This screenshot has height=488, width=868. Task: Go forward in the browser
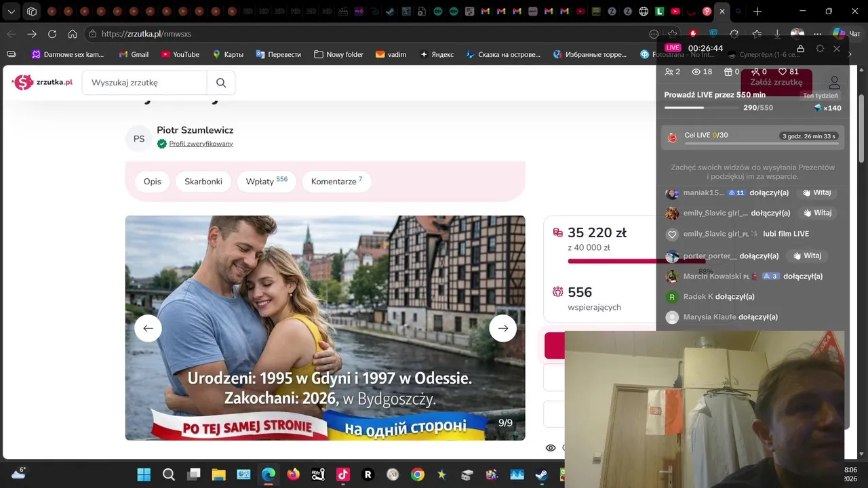pyautogui.click(x=32, y=34)
